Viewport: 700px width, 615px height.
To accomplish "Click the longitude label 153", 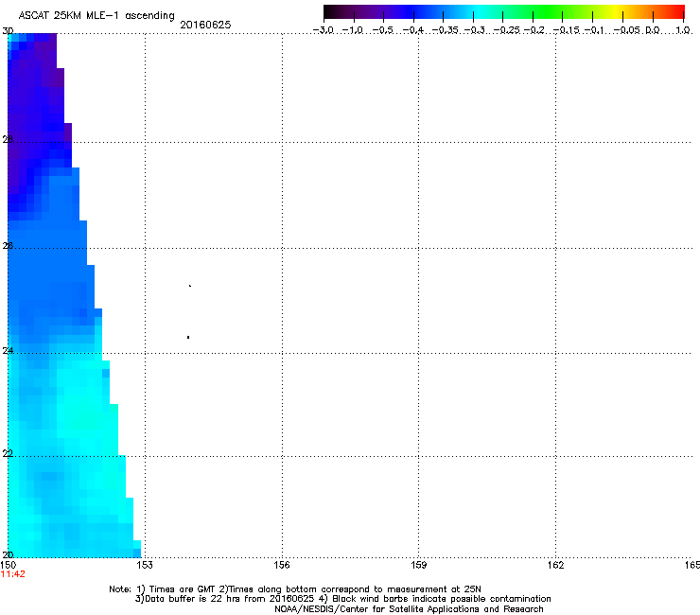I will [x=145, y=565].
